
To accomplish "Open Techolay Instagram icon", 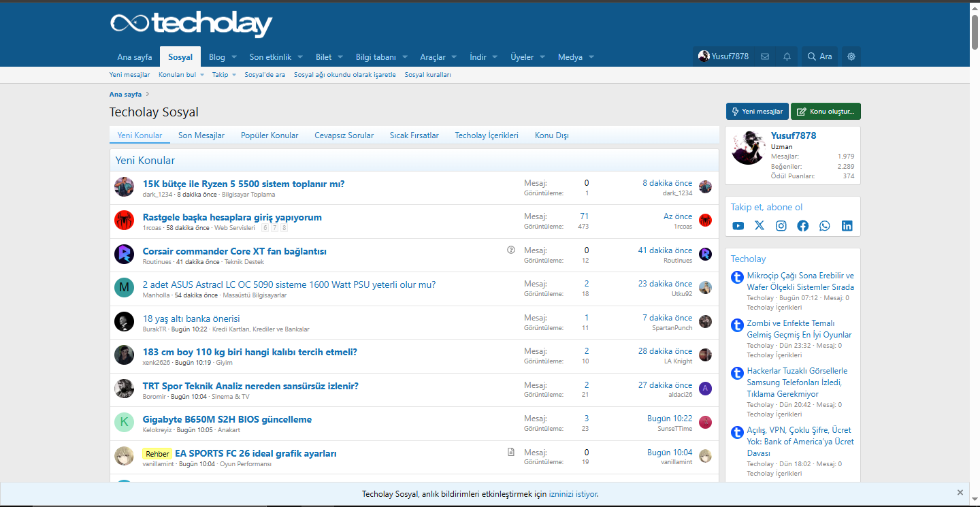I will (x=781, y=226).
